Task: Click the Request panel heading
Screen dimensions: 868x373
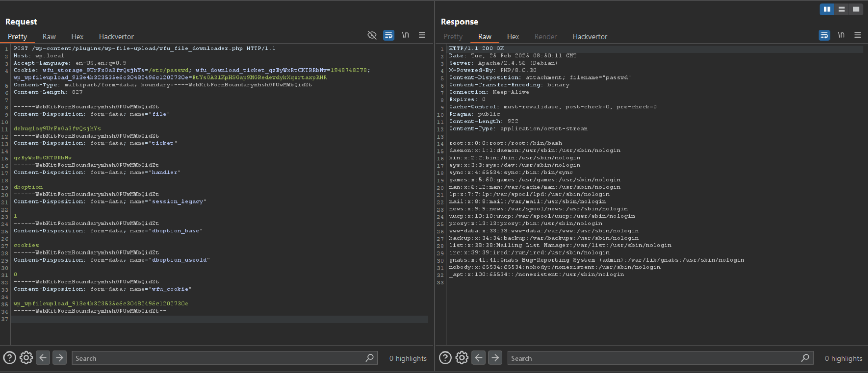Action: click(x=21, y=22)
